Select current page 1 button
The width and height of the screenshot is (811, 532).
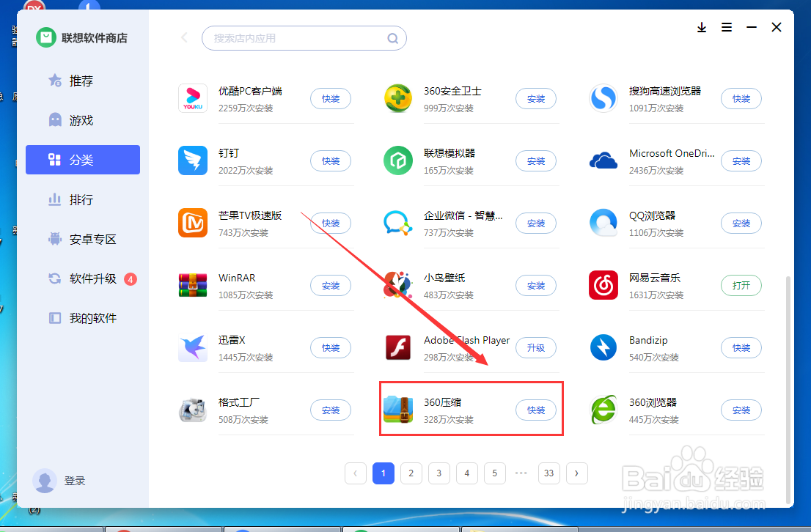[384, 473]
